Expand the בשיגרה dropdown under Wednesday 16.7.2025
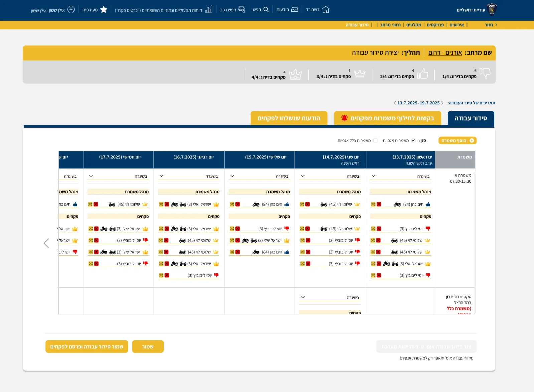 188,176
